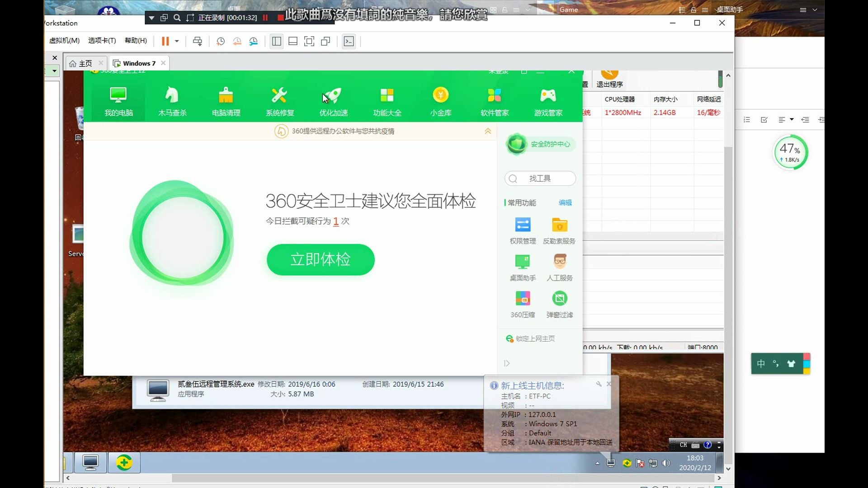Viewport: 868px width, 488px height.
Task: Toggle VMware library sidebar view
Action: coord(277,41)
